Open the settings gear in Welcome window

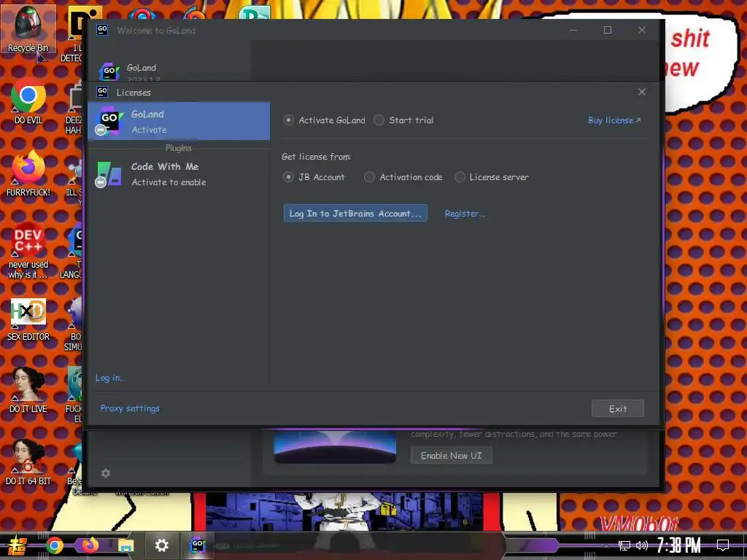106,472
